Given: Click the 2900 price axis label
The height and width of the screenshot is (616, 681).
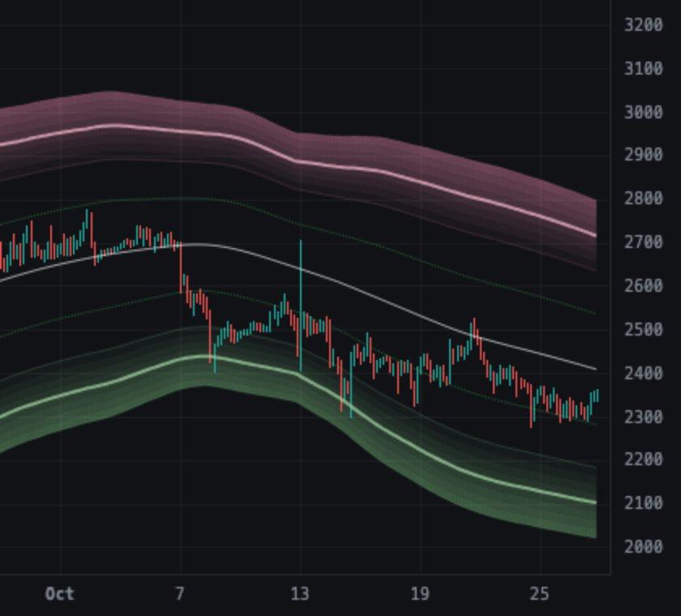Looking at the screenshot, I should [x=643, y=155].
